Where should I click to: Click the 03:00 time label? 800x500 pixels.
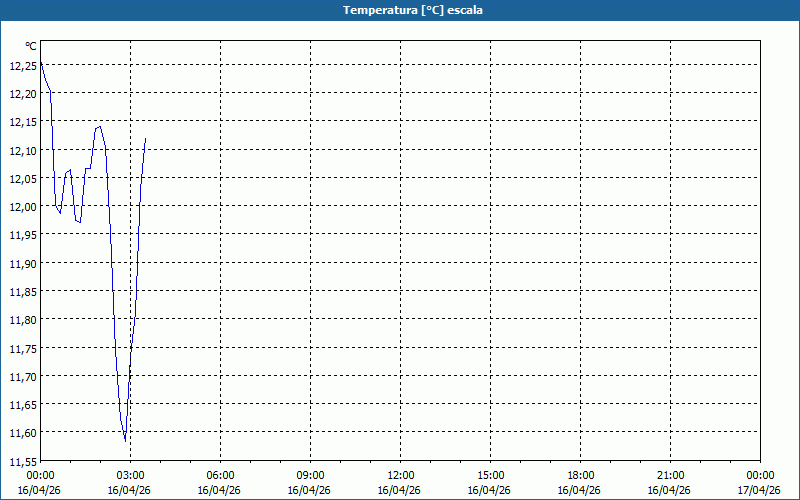point(130,476)
